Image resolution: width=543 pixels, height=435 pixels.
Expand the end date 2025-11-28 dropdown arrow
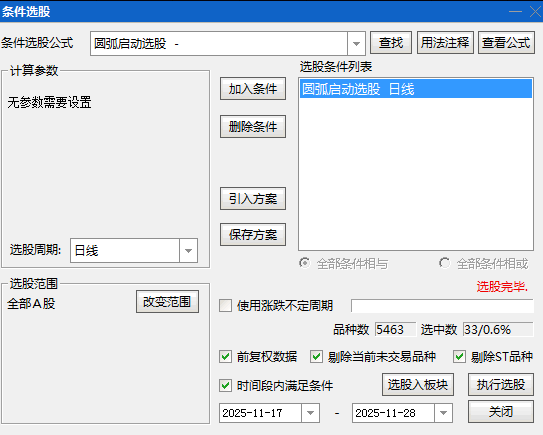coord(443,413)
